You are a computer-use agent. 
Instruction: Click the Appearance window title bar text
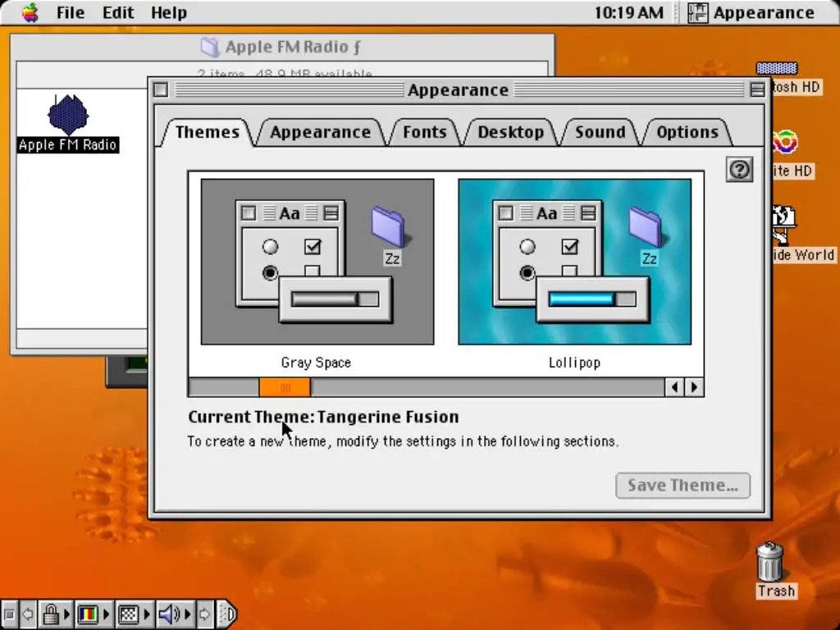458,90
